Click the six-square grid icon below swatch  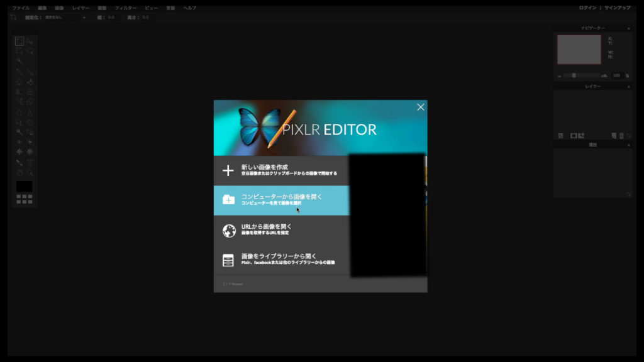tap(25, 199)
